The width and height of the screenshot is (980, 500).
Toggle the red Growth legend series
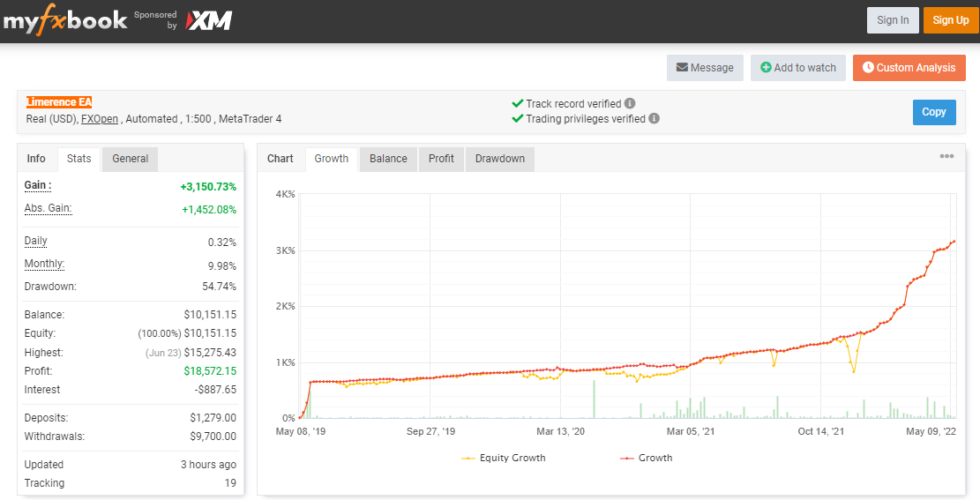click(647, 459)
